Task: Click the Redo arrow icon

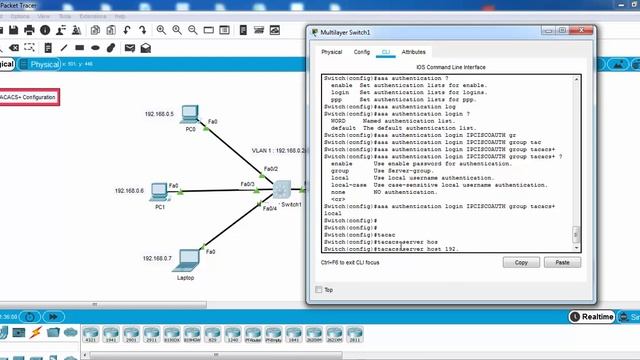Action: (x=142, y=30)
